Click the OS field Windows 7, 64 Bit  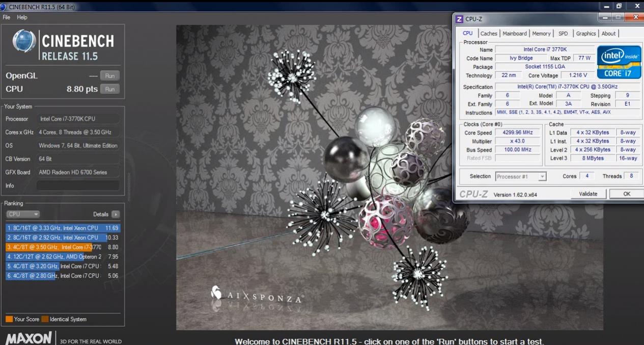click(79, 146)
